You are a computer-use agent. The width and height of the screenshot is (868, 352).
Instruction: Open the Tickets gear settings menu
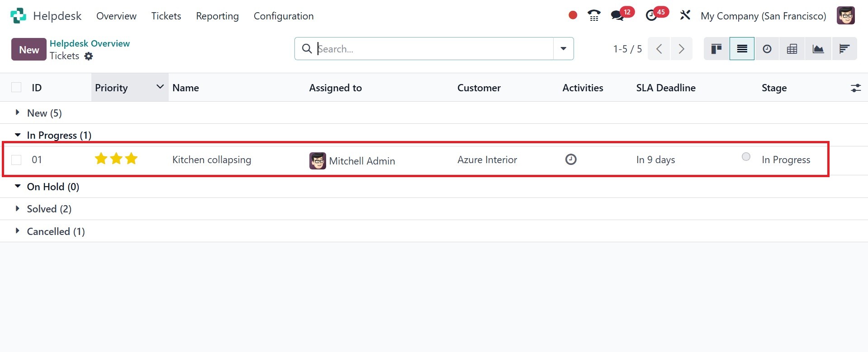click(89, 56)
